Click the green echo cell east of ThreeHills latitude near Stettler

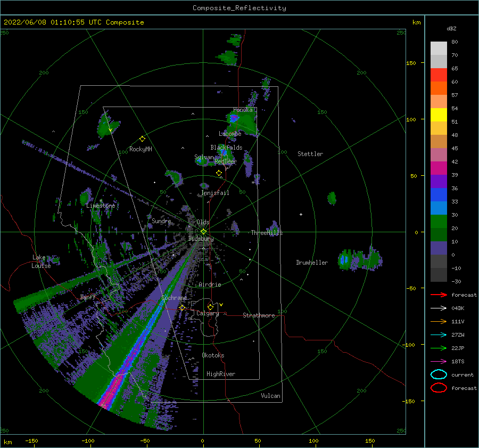[x=332, y=198]
